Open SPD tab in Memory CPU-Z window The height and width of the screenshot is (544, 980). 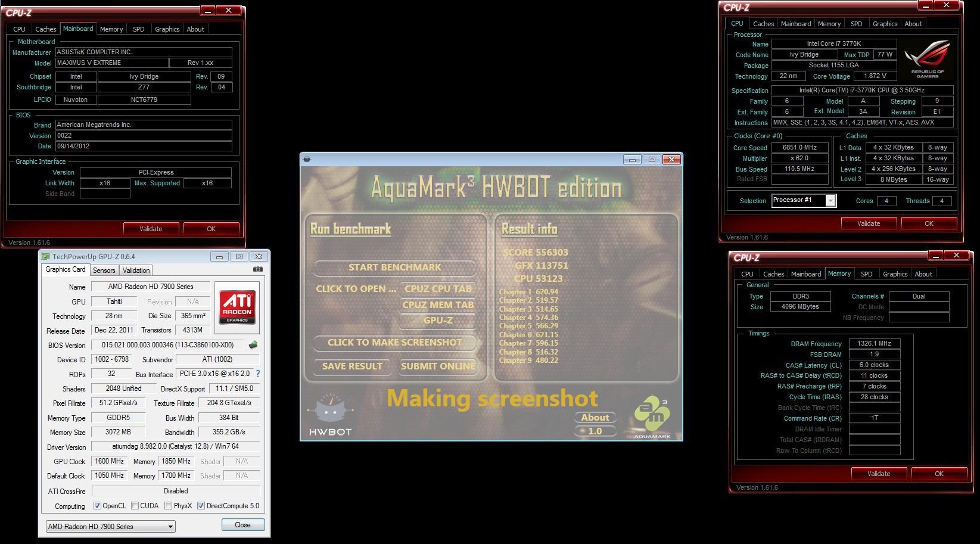coord(867,274)
